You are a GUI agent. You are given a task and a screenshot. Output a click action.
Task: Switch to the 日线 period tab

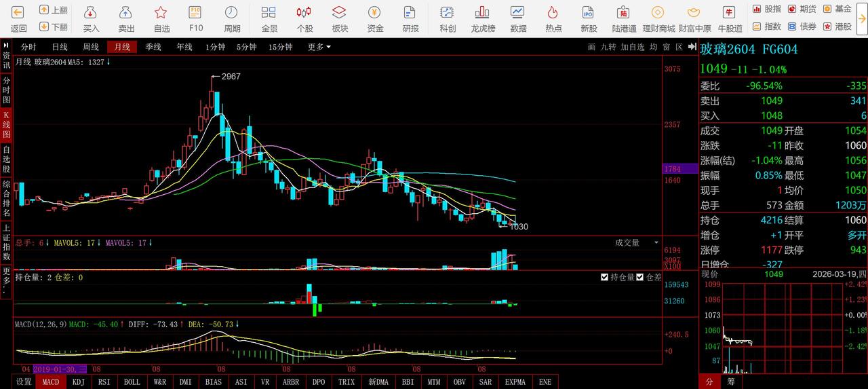[x=60, y=47]
